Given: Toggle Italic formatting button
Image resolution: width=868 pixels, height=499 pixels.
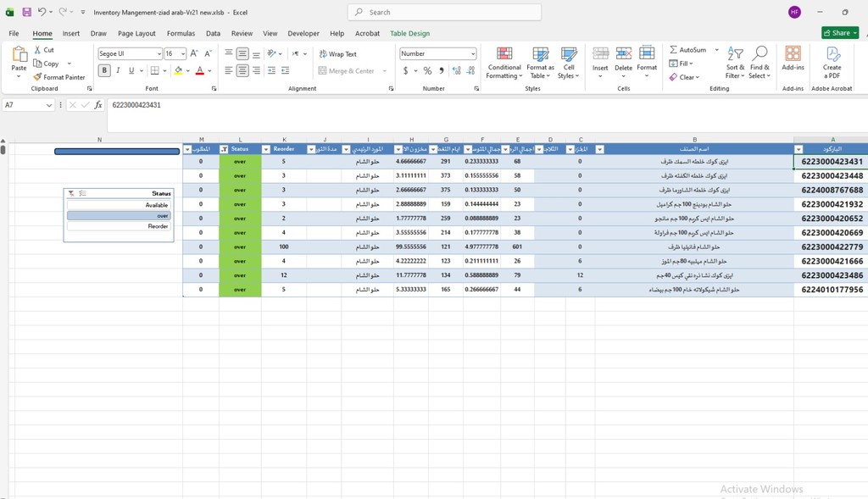Looking at the screenshot, I should coord(118,70).
